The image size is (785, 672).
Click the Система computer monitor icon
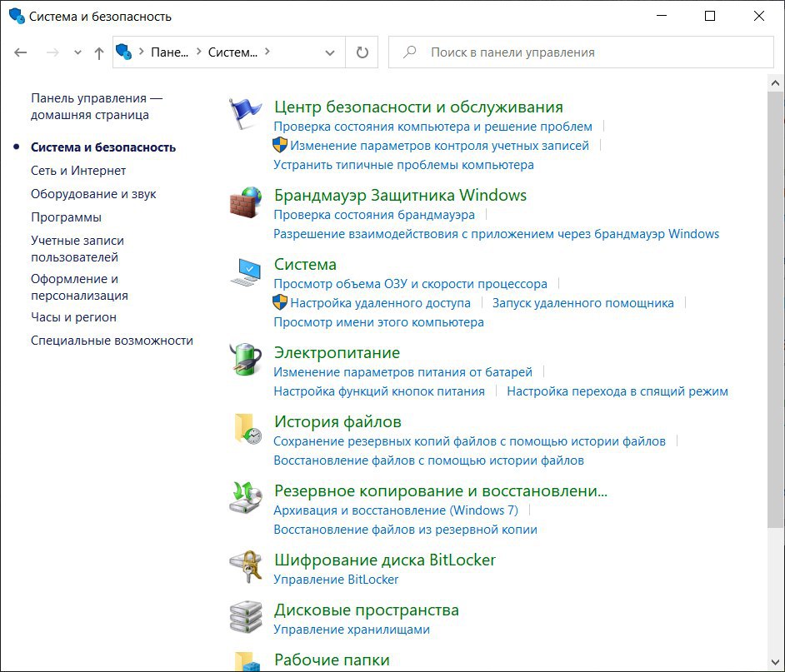245,271
